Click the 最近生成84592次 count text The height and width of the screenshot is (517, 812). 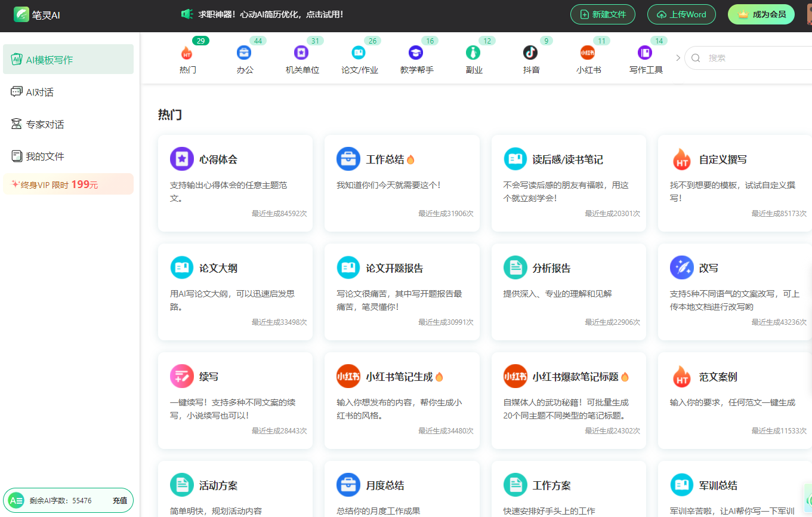pyautogui.click(x=279, y=213)
